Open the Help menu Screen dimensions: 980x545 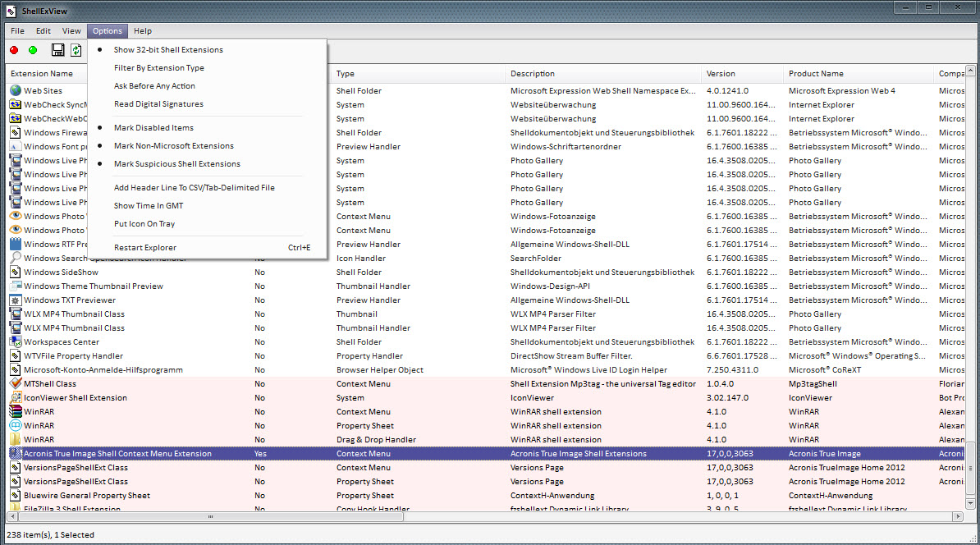pyautogui.click(x=143, y=30)
